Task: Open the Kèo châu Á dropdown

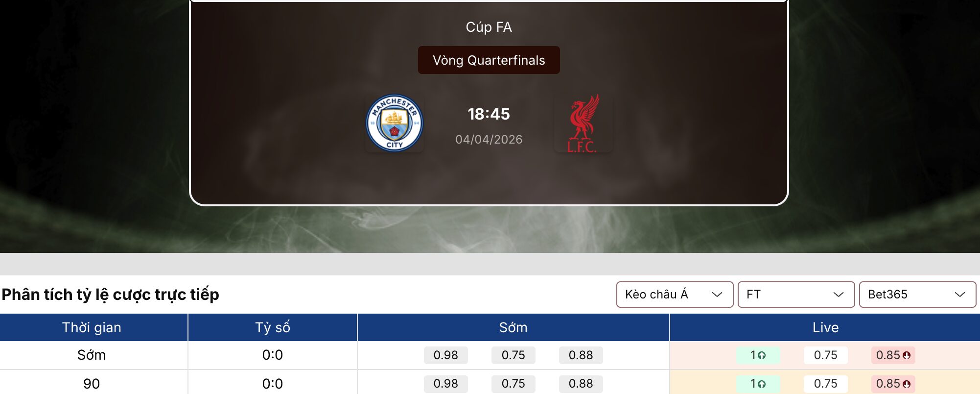Action: point(674,295)
